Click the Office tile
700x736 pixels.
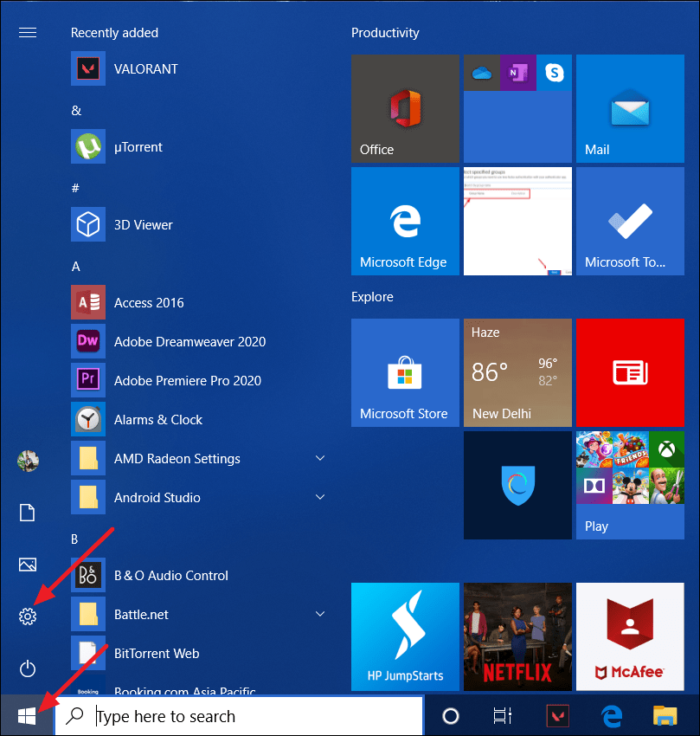[405, 108]
